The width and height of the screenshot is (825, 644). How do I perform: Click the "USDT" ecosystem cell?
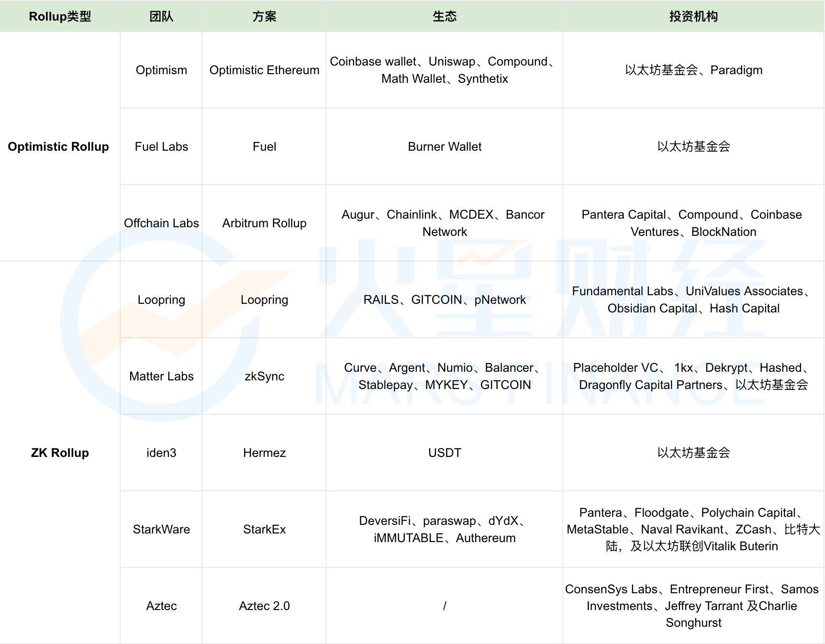pyautogui.click(x=445, y=453)
